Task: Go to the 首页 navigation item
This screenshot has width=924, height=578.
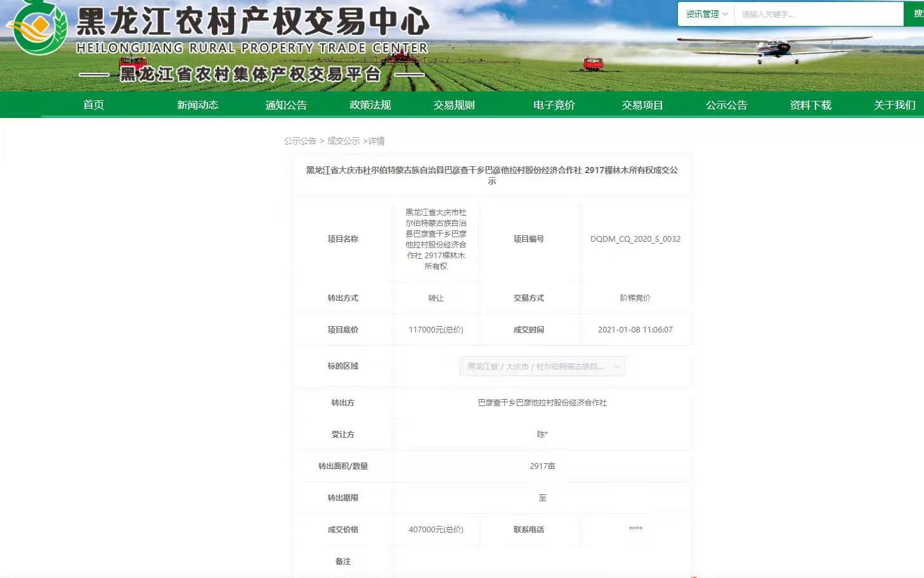Action: pos(93,105)
